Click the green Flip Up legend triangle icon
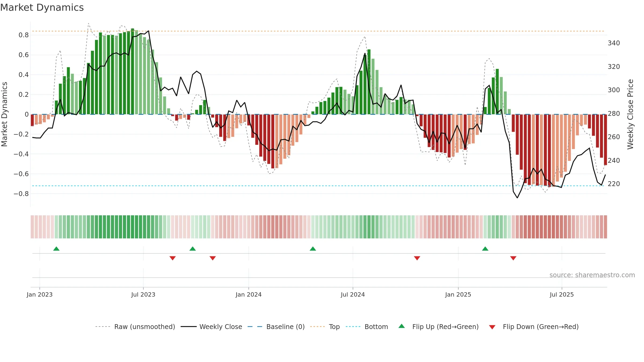Image resolution: width=644 pixels, height=362 pixels. [x=402, y=326]
